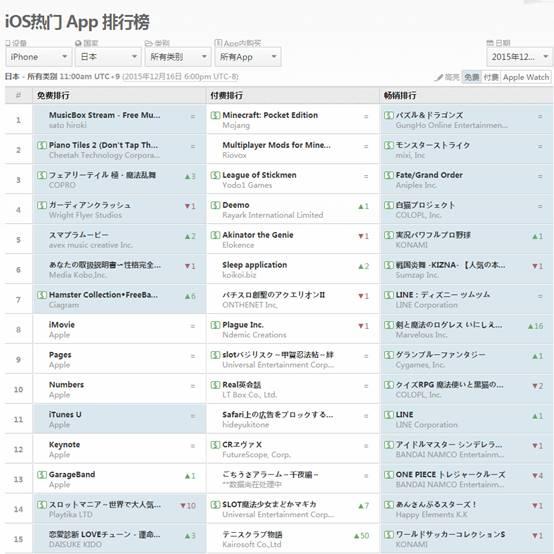Open MusicBox Stream app link

pyautogui.click(x=105, y=115)
